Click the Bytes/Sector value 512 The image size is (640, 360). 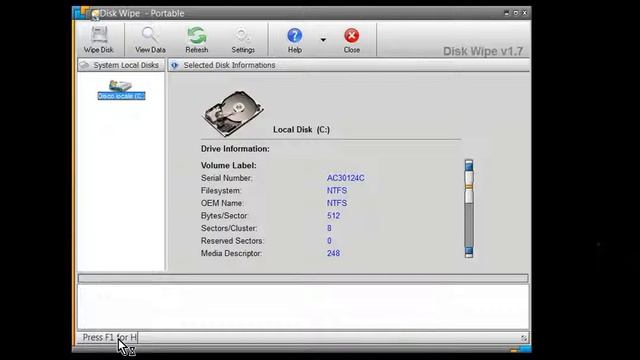click(x=333, y=216)
